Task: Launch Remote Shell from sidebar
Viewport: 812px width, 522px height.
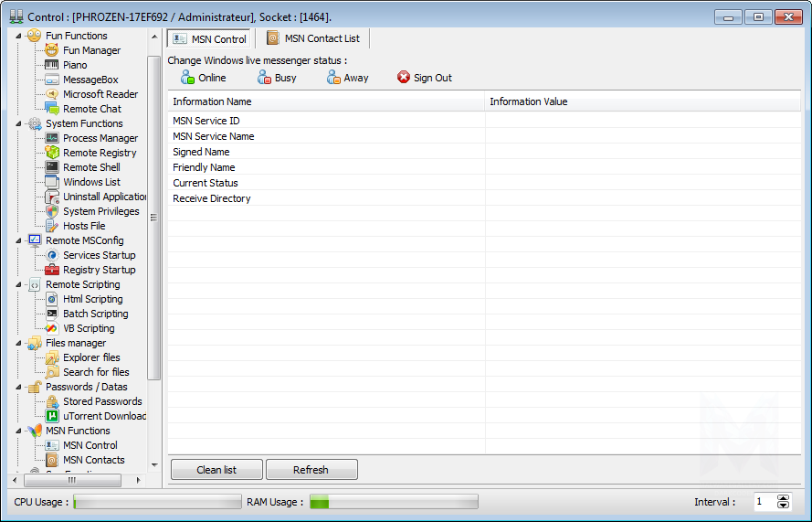Action: pos(91,167)
